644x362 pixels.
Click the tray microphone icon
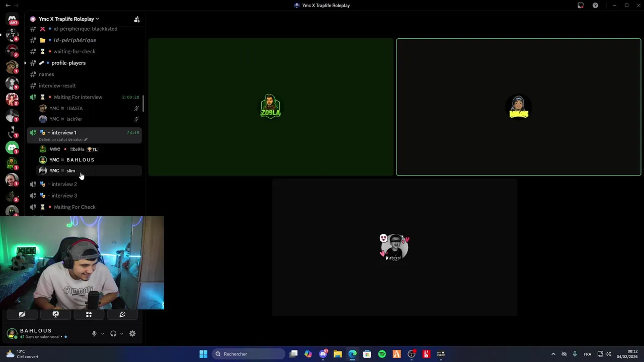point(575,354)
